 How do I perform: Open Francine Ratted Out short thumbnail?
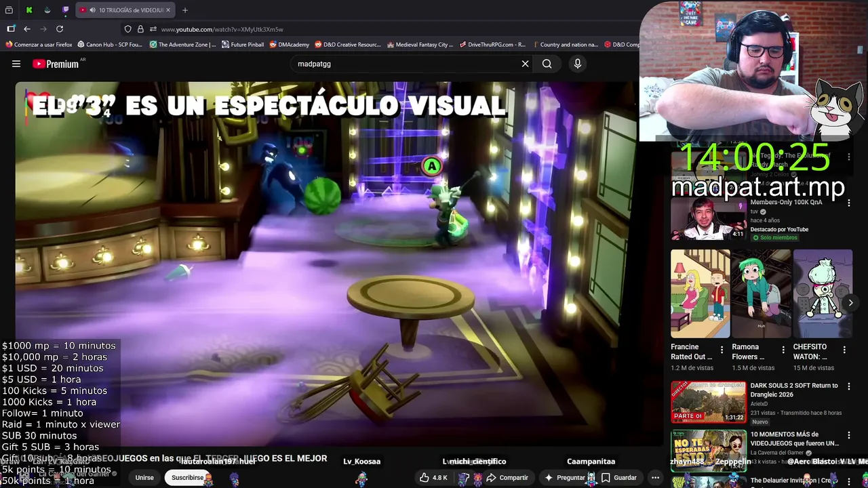point(701,293)
